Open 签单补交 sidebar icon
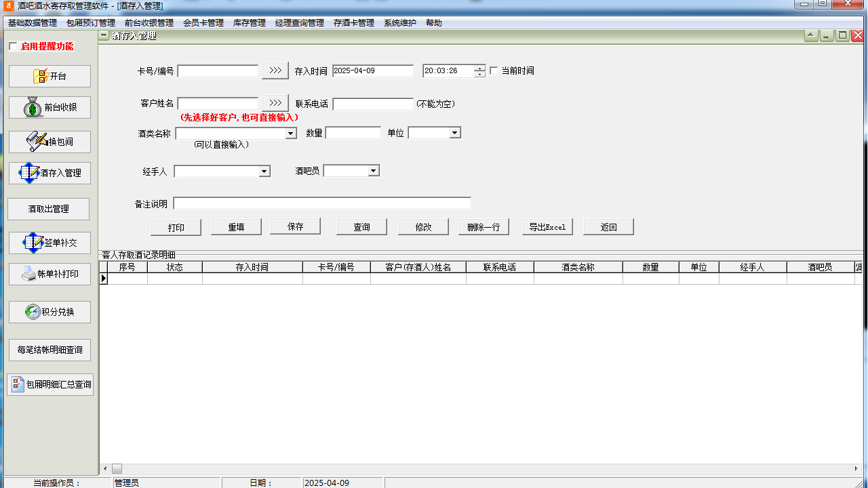This screenshot has height=488, width=868. 33,243
